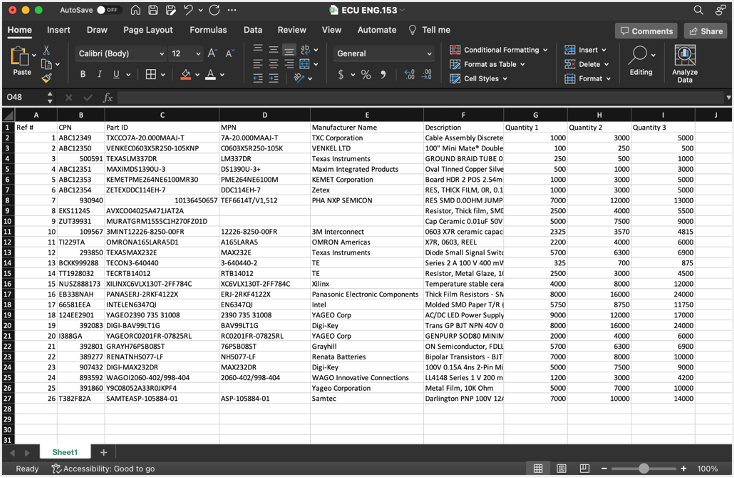The height and width of the screenshot is (478, 734).
Task: Zoom in with the plus button
Action: tap(683, 469)
